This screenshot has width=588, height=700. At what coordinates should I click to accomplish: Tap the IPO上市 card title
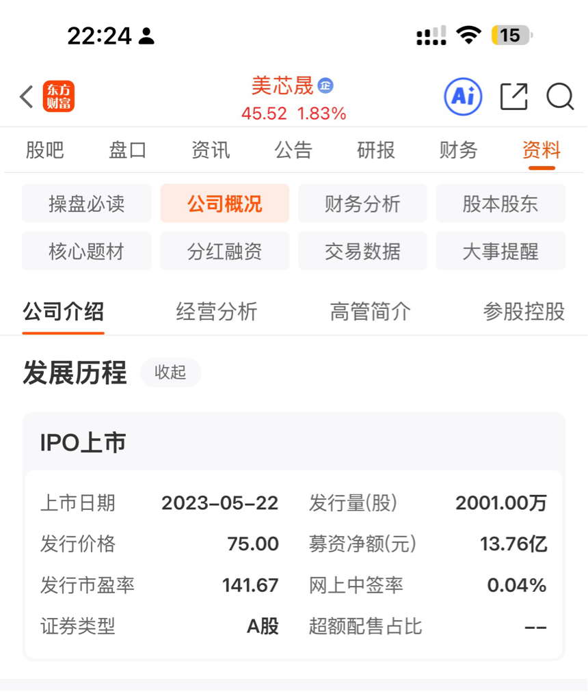point(83,442)
